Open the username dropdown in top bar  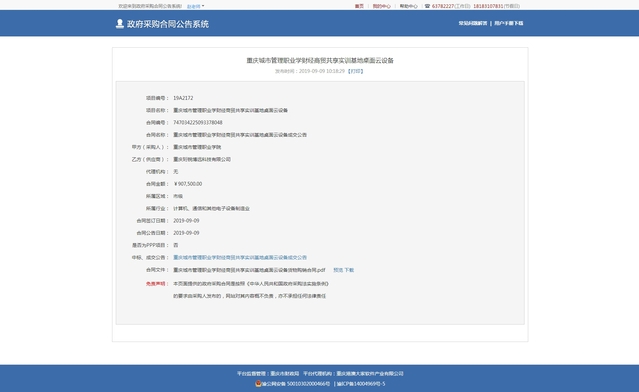(x=196, y=6)
